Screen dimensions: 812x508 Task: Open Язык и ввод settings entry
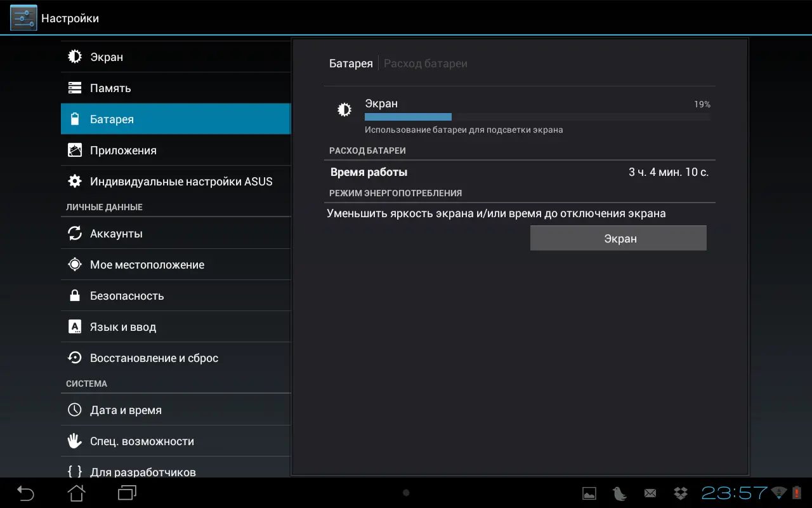(176, 326)
